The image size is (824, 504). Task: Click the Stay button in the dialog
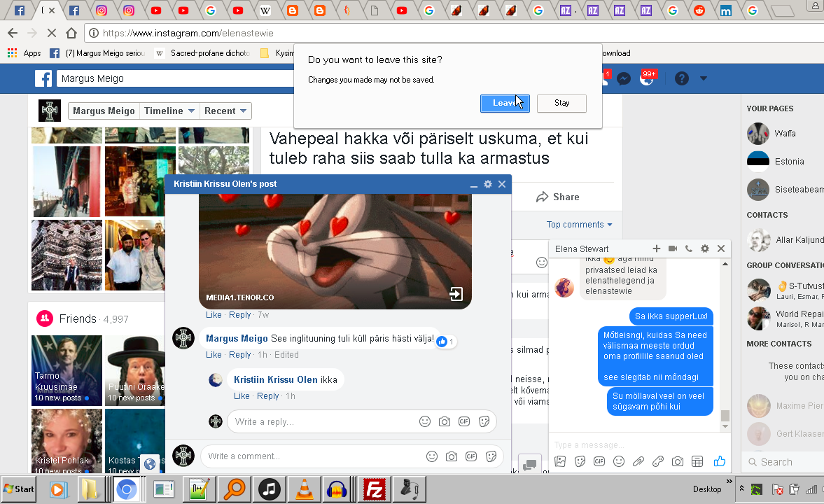point(561,103)
